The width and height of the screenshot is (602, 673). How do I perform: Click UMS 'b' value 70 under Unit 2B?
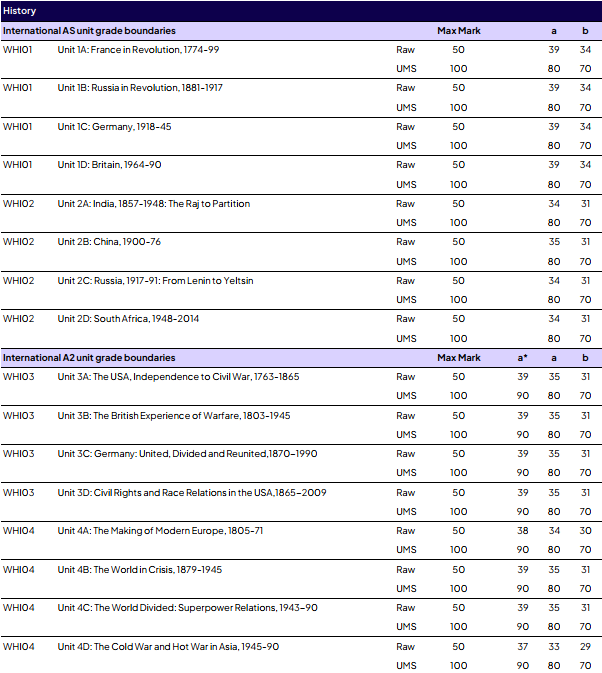(585, 262)
